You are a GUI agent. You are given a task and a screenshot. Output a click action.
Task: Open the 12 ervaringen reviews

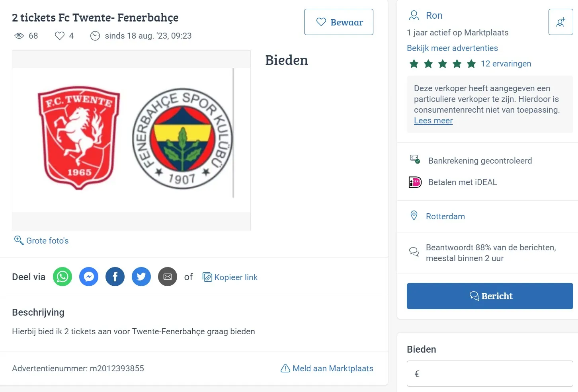point(506,64)
